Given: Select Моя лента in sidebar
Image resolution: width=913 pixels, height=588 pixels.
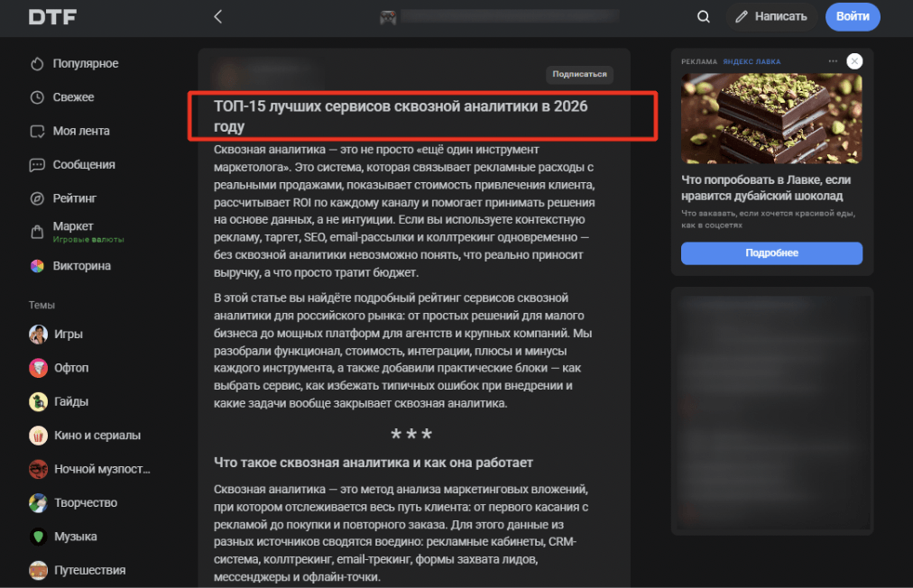Looking at the screenshot, I should (81, 131).
